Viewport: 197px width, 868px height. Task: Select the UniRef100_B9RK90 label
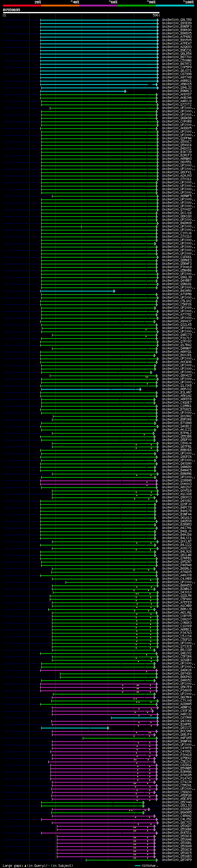click(176, 30)
